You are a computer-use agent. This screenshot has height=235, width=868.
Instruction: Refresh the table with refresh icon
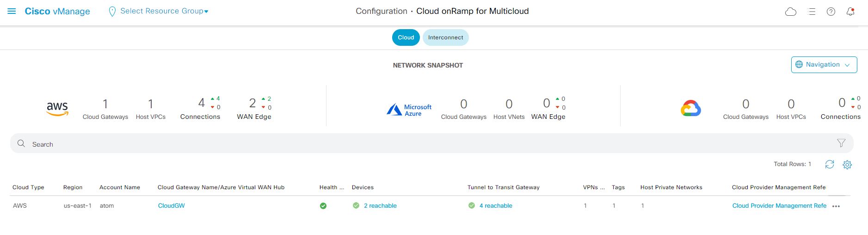coord(830,164)
